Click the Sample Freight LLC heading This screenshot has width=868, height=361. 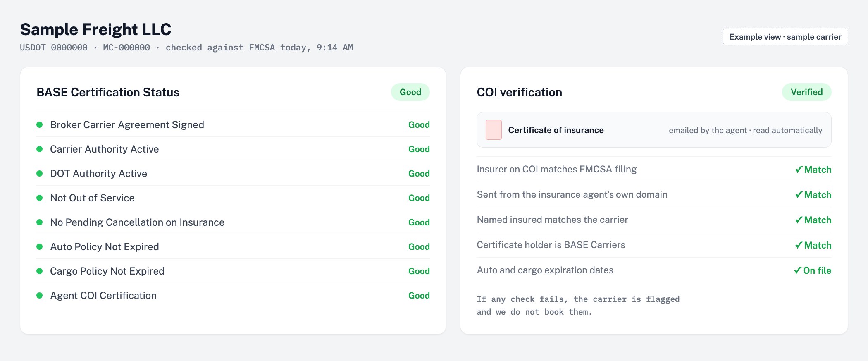(95, 29)
